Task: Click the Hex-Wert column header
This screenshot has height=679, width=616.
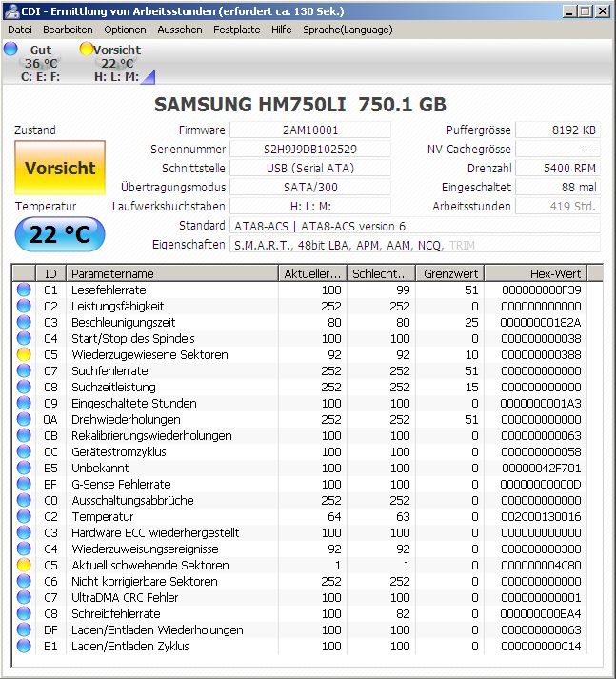Action: pos(536,273)
